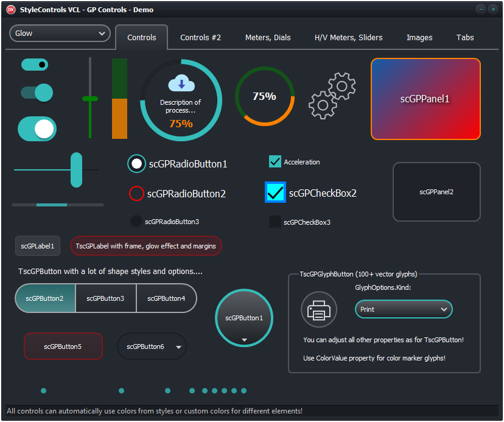Open the Meters, Dials tab
The height and width of the screenshot is (422, 504).
[268, 38]
